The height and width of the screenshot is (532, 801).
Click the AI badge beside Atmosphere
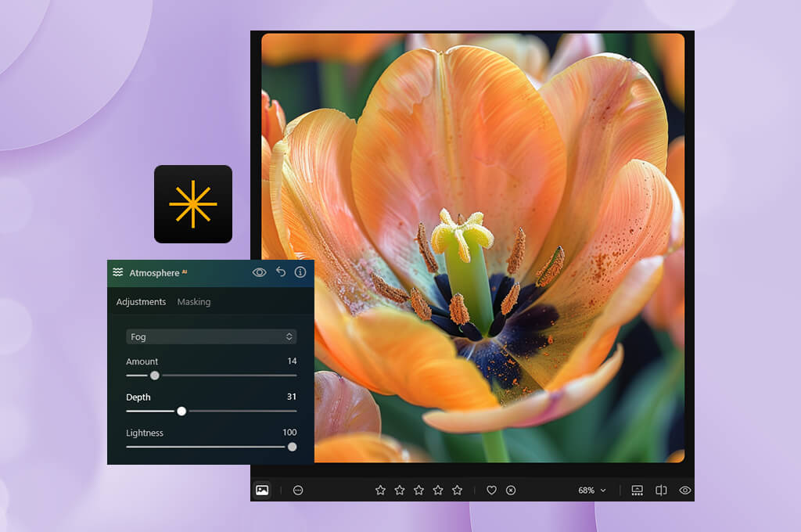coord(185,271)
